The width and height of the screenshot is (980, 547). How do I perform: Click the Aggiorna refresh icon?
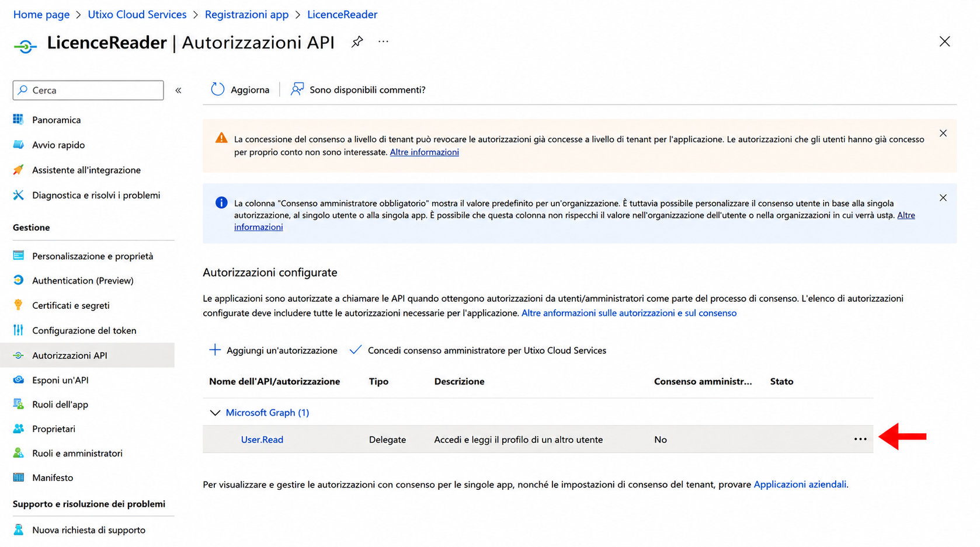tap(218, 89)
